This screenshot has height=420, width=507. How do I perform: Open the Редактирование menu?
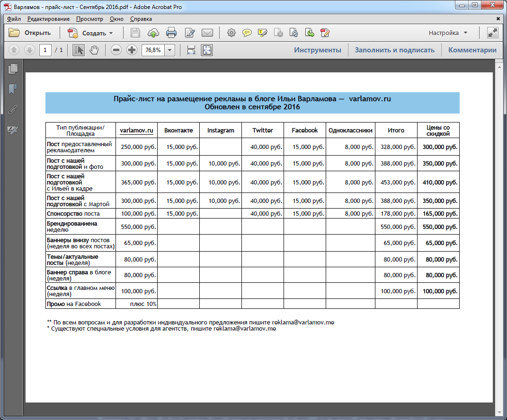(48, 19)
